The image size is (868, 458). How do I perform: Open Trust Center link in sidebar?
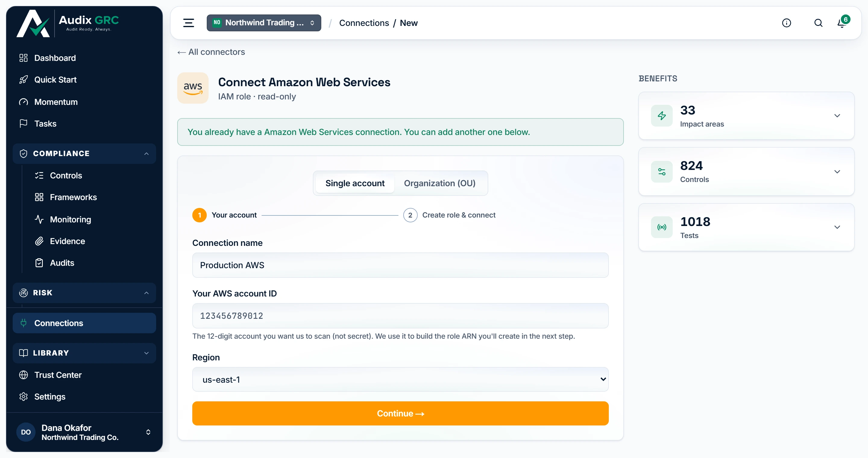pyautogui.click(x=58, y=375)
